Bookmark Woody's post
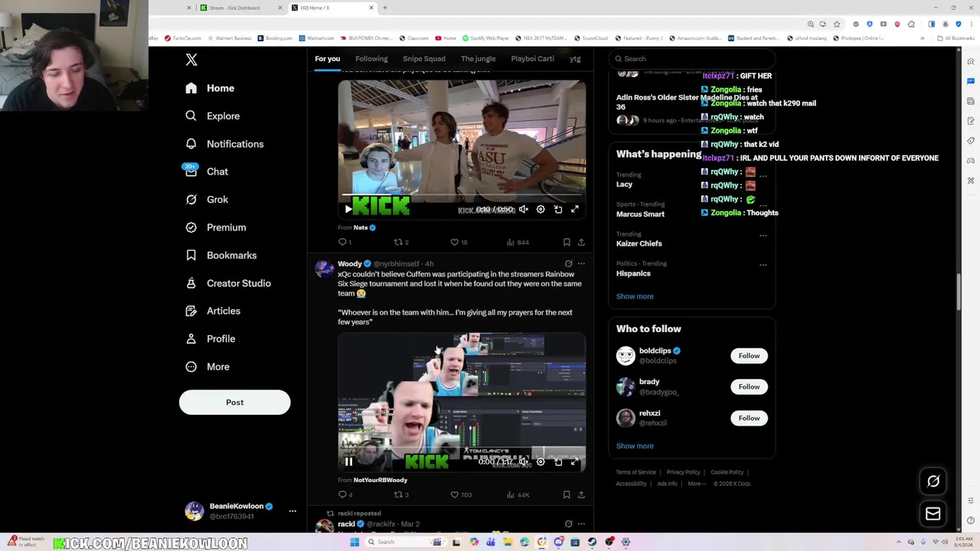The image size is (980, 551). [x=567, y=494]
